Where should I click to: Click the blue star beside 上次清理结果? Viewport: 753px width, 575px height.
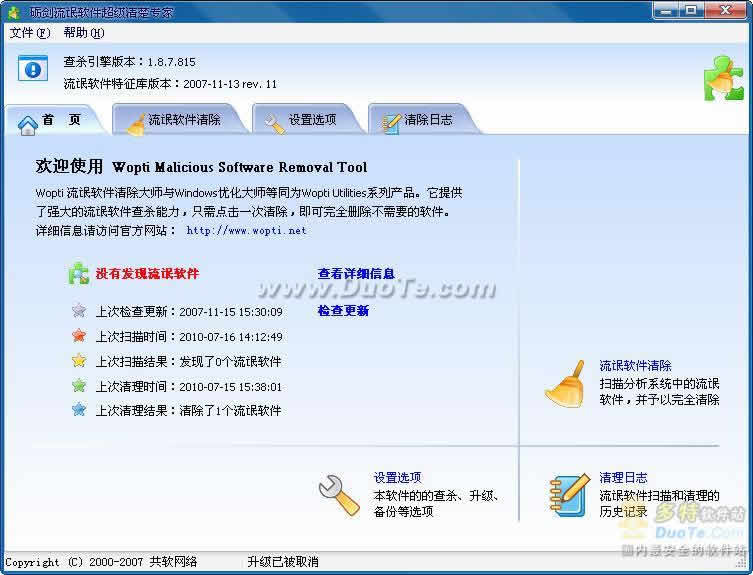[79, 409]
